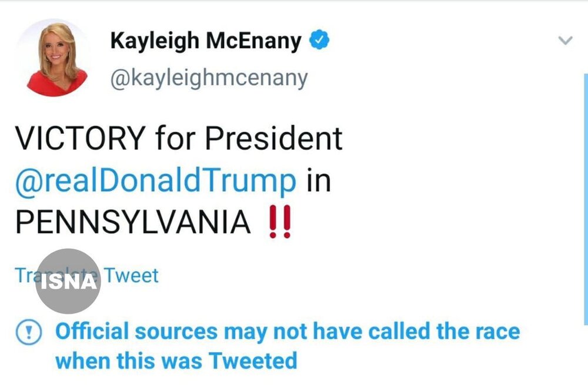Click the word 'Tweet' beside ISNA logo
This screenshot has width=588, height=385.
click(131, 275)
